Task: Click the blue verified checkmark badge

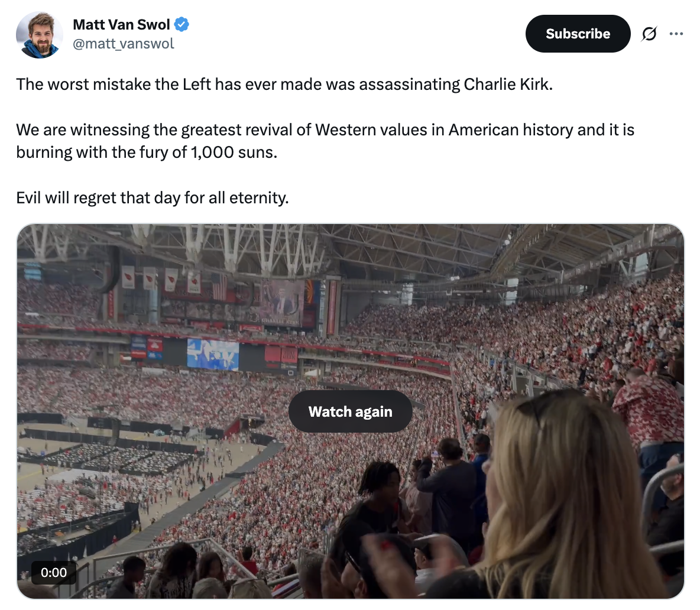Action: click(182, 25)
